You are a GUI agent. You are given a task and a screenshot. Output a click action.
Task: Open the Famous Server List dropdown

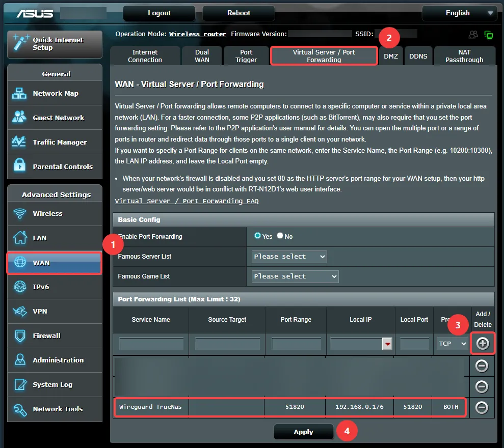pos(289,257)
